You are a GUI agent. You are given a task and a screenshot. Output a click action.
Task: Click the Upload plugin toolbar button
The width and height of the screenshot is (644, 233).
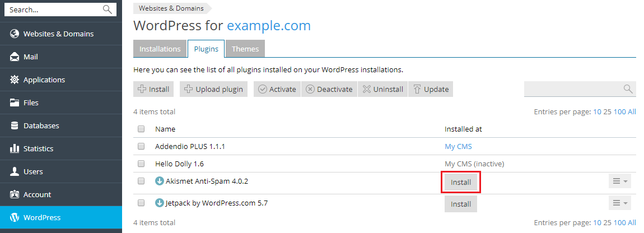(213, 89)
